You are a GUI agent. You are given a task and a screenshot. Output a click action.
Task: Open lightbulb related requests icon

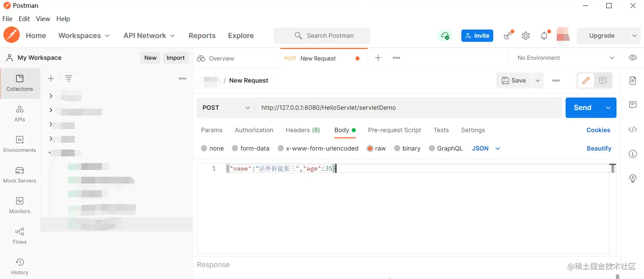633,178
